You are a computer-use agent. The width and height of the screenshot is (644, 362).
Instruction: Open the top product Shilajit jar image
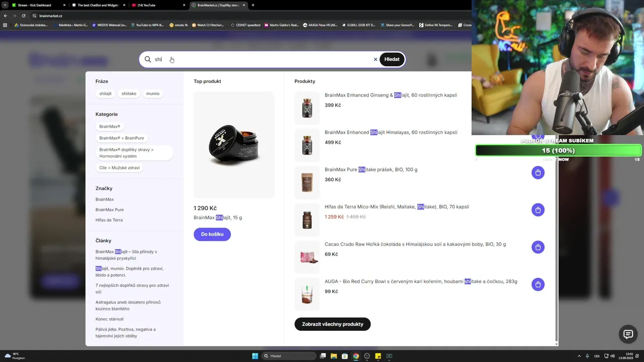(x=234, y=145)
